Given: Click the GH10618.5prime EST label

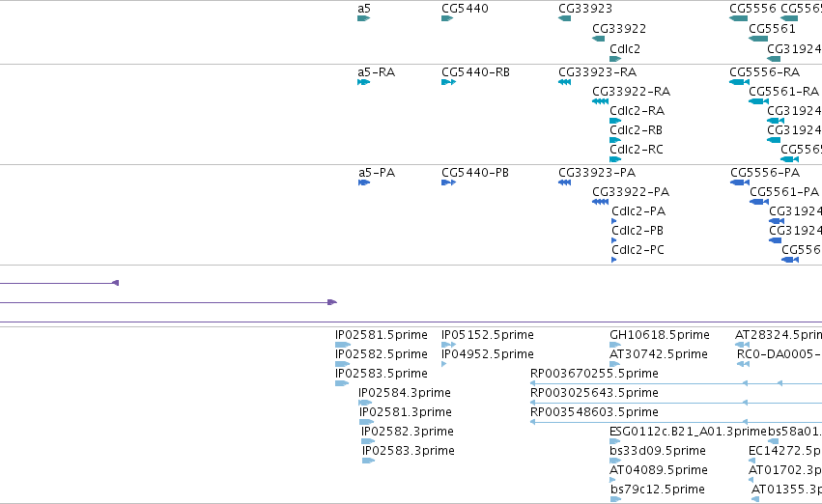Looking at the screenshot, I should pos(660,335).
